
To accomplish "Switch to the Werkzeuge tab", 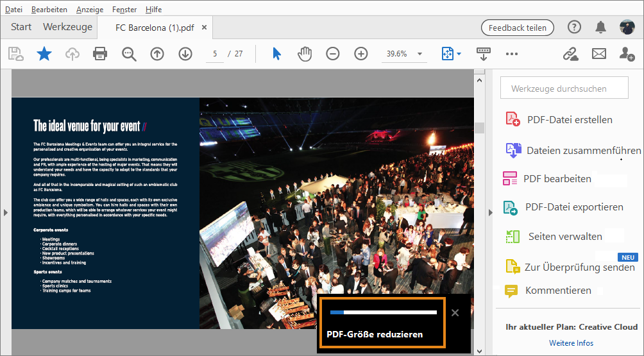I will [68, 27].
